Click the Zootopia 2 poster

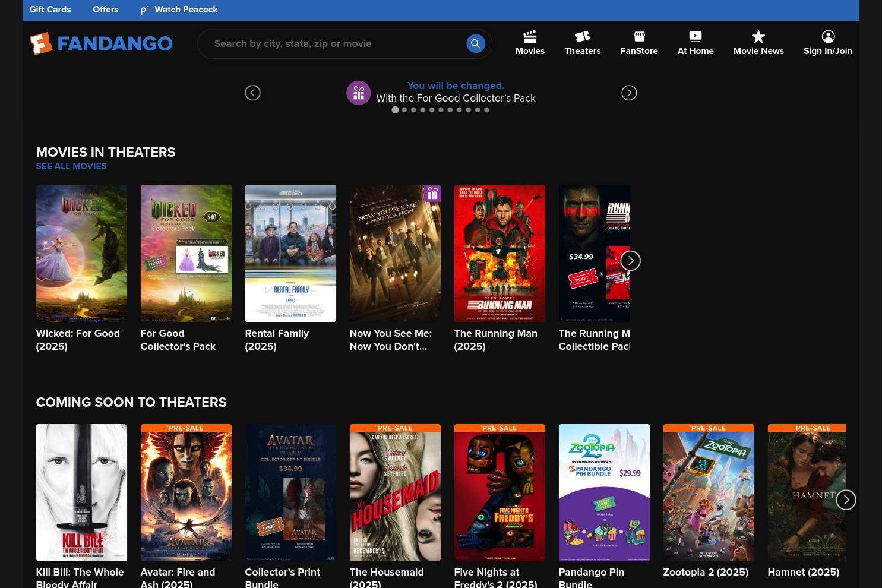[709, 492]
